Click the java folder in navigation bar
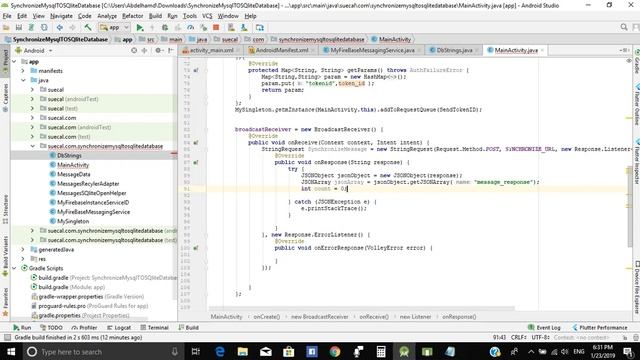This screenshot has width=640, height=360. [x=198, y=39]
